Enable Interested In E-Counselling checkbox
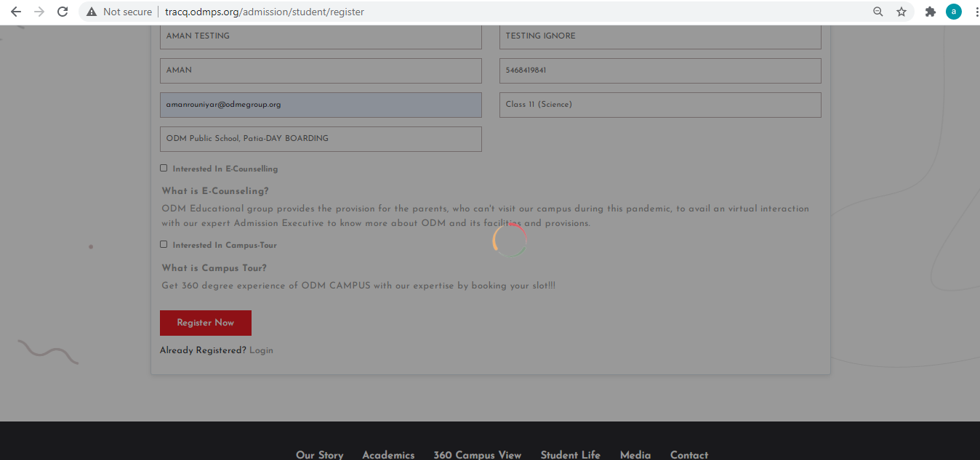This screenshot has width=980, height=460. click(x=164, y=168)
